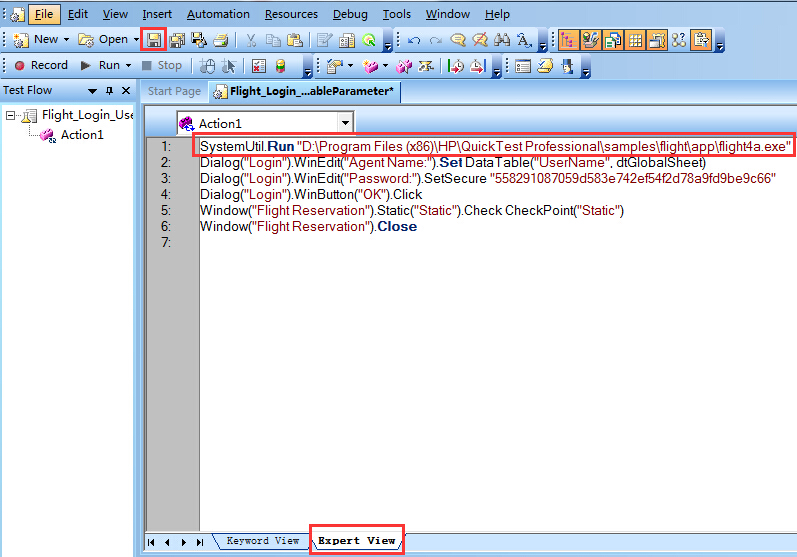The height and width of the screenshot is (557, 797).
Task: Open the Resources menu
Action: click(291, 14)
